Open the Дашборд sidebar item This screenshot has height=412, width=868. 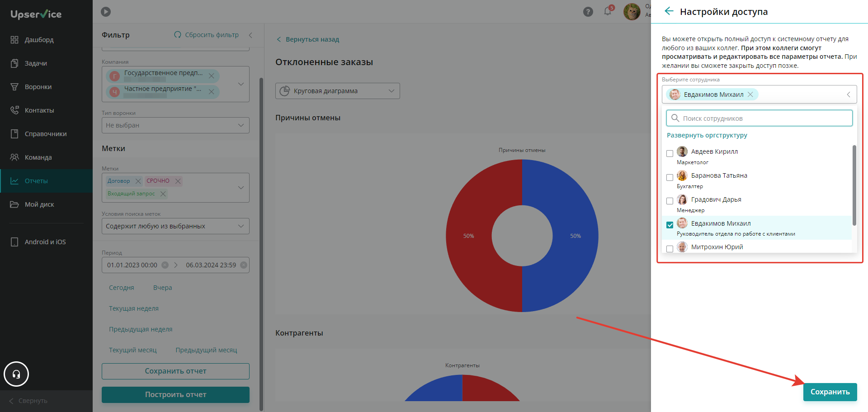(x=46, y=40)
